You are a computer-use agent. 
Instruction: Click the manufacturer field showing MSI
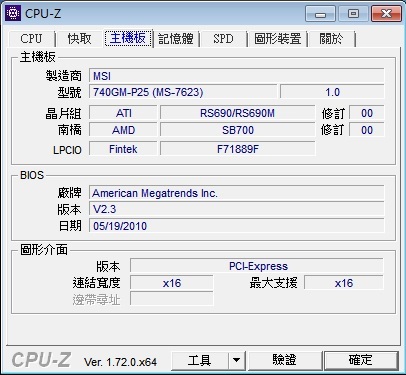pos(236,76)
